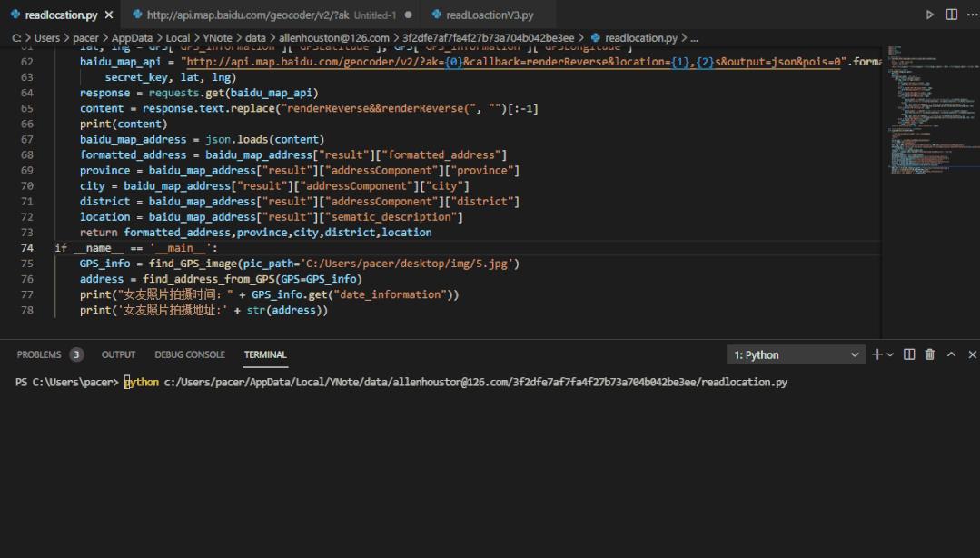Click the YNote folder in the breadcrumb
The image size is (980, 558).
pyautogui.click(x=217, y=38)
